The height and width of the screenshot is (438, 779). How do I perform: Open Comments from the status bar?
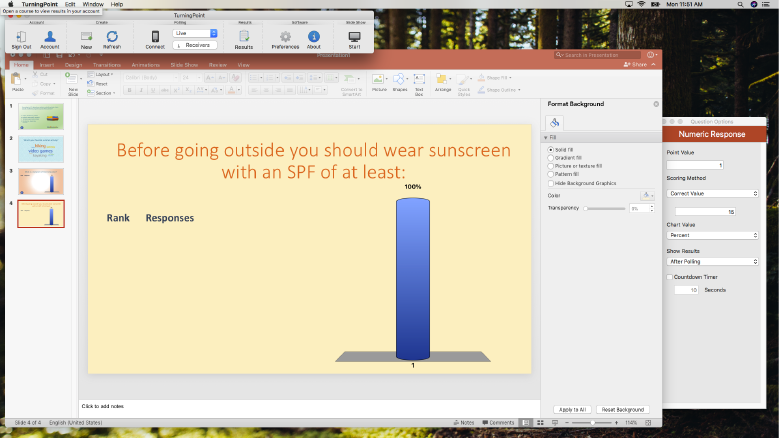point(498,423)
